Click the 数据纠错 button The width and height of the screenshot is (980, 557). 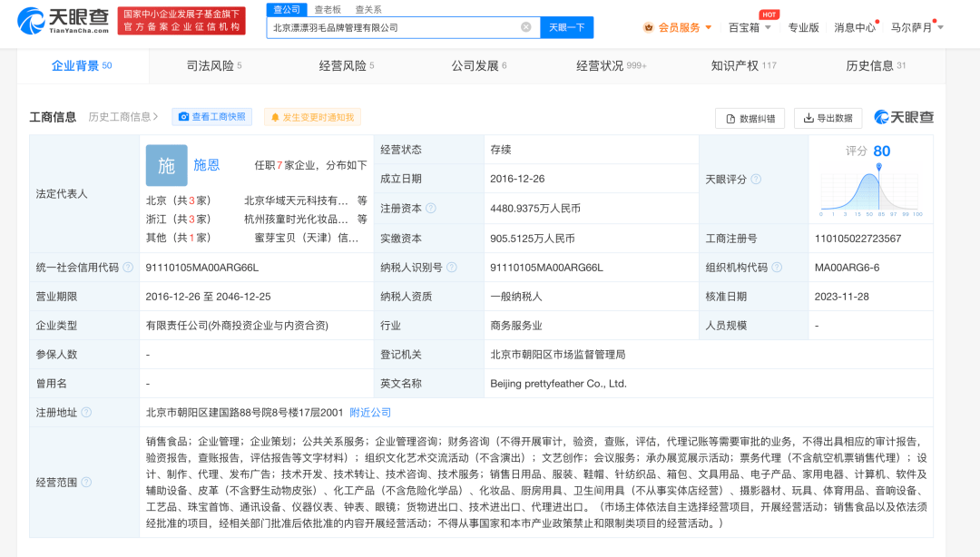750,118
